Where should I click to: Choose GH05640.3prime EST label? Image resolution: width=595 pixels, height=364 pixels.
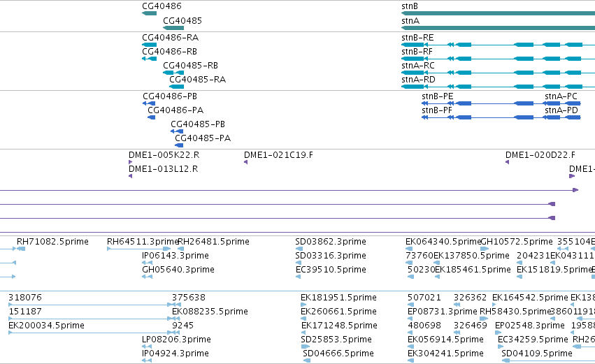point(178,270)
